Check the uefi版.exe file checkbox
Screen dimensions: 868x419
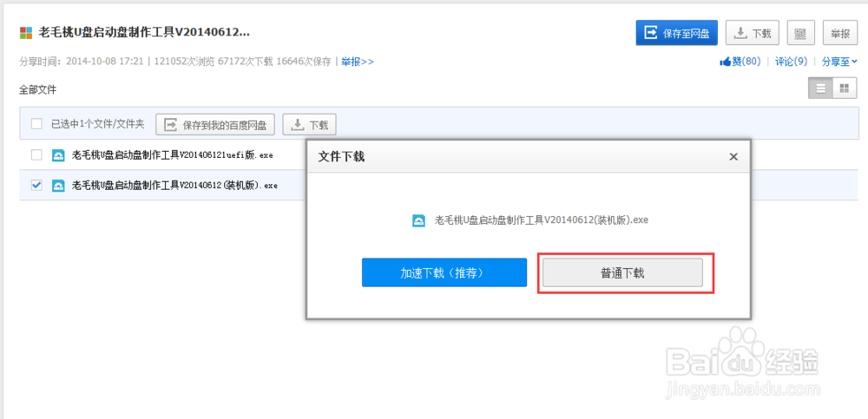tap(36, 155)
